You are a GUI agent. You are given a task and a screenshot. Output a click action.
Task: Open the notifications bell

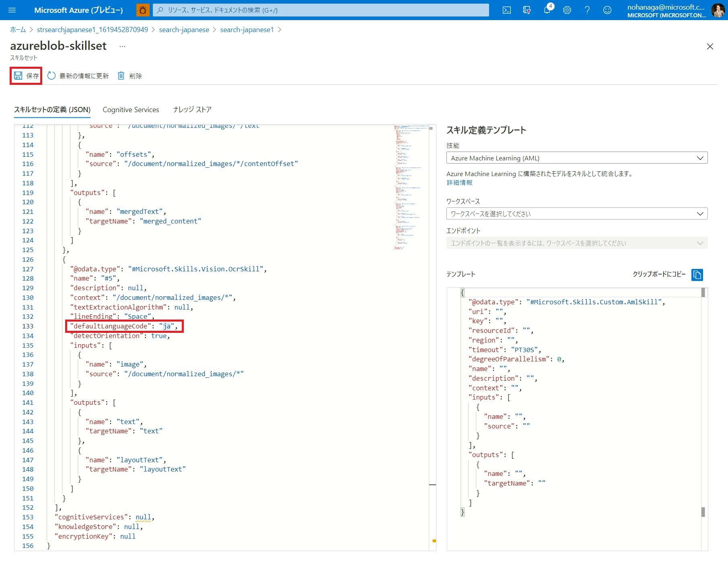547,10
